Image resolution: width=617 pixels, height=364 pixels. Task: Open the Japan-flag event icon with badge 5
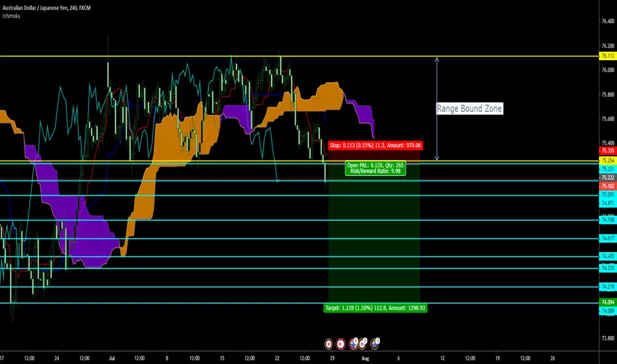click(363, 344)
